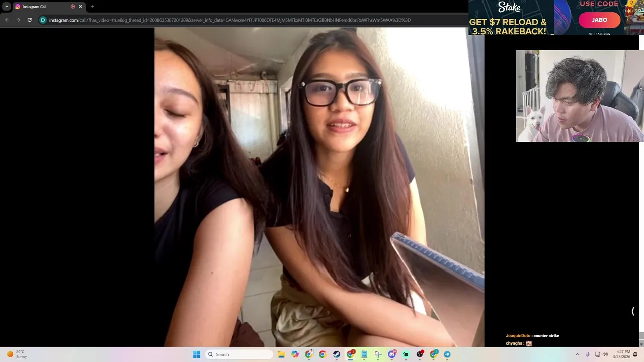This screenshot has width=644, height=362.
Task: Open OBS Studio from the taskbar
Action: (420, 354)
